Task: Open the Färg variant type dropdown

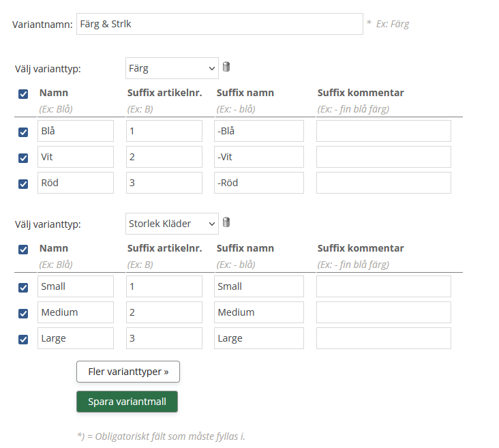Action: pyautogui.click(x=172, y=68)
